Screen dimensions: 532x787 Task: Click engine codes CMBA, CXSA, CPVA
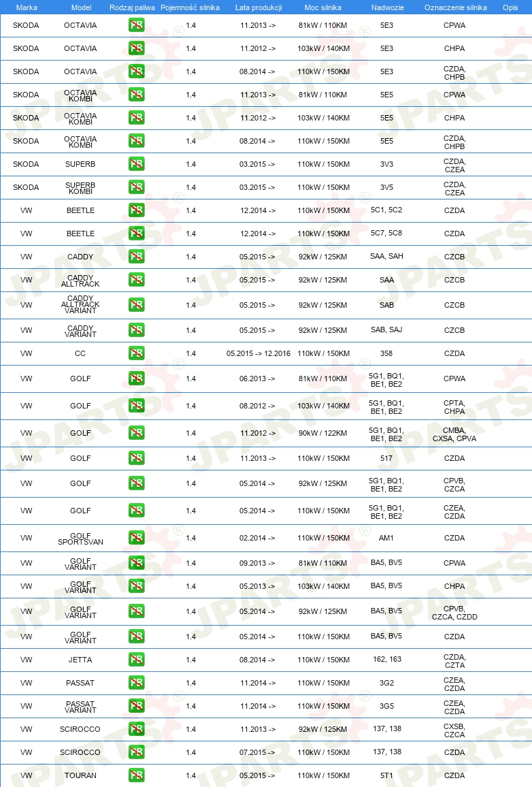pyautogui.click(x=454, y=434)
